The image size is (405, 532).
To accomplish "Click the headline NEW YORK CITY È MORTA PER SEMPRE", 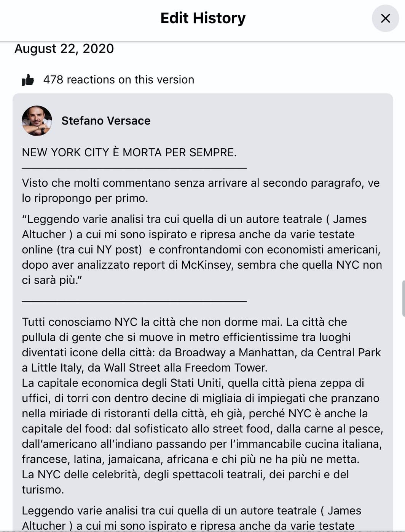I will 129,152.
